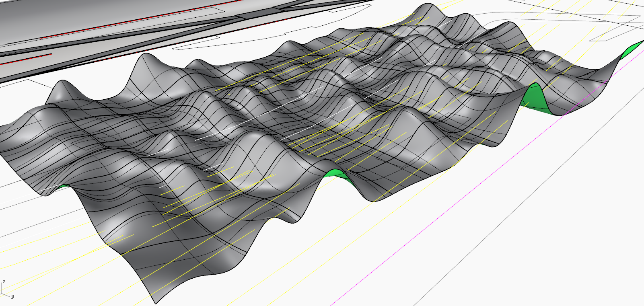Select the far-left edge peak of the surface
644x306 pixels.
(x=61, y=84)
